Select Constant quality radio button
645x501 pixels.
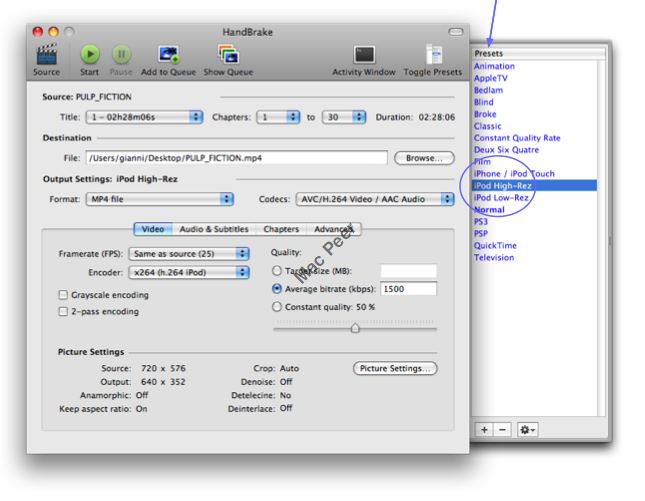click(277, 307)
